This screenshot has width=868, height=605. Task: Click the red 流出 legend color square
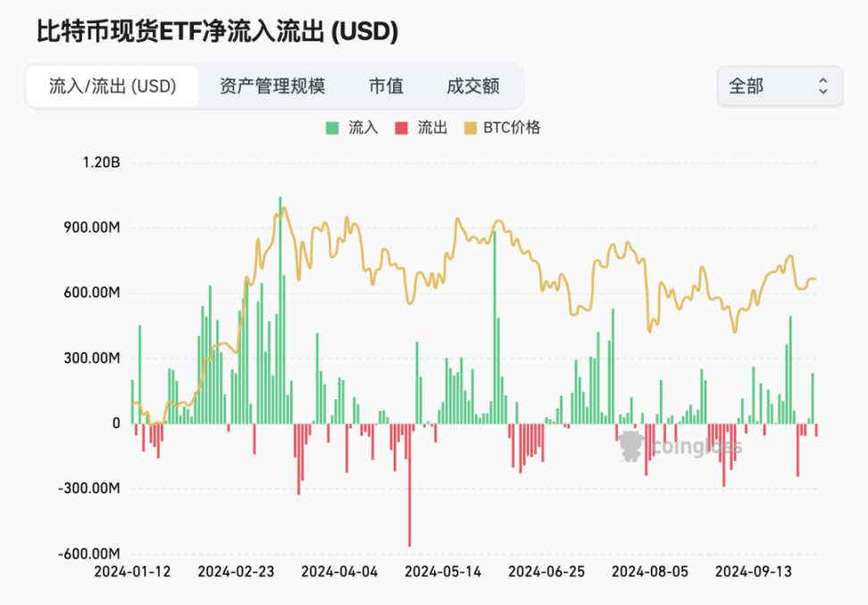click(x=401, y=128)
